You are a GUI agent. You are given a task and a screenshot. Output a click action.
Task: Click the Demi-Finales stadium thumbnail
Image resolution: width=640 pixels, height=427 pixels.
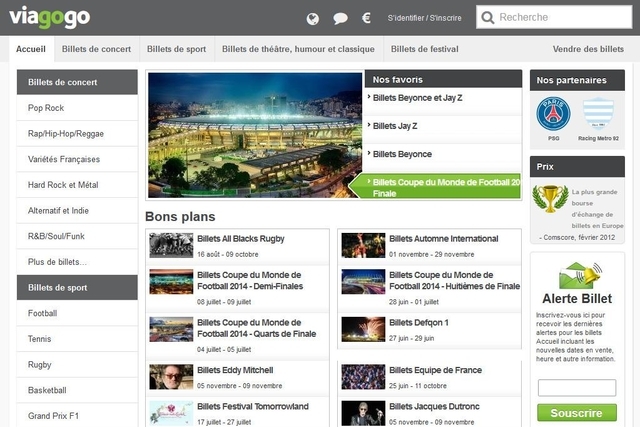pos(171,282)
